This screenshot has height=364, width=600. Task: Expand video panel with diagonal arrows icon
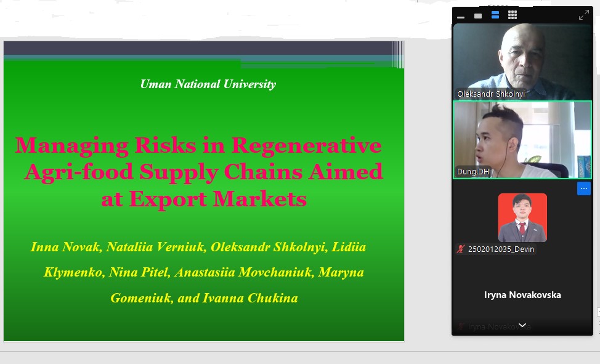[x=584, y=15]
